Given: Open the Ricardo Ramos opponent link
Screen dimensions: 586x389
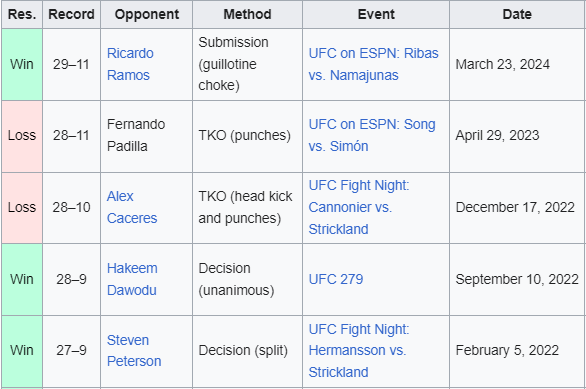Looking at the screenshot, I should (130, 64).
